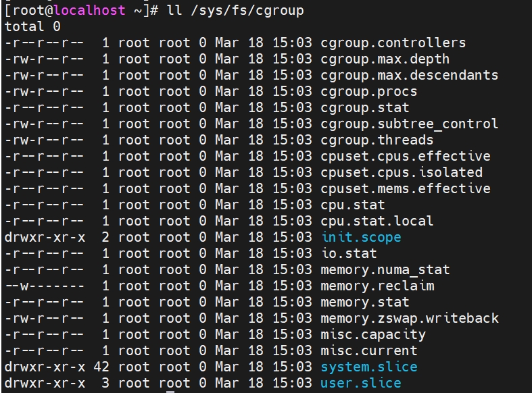532x393 pixels.
Task: Select the cgroup.threads filename
Action: (377, 140)
